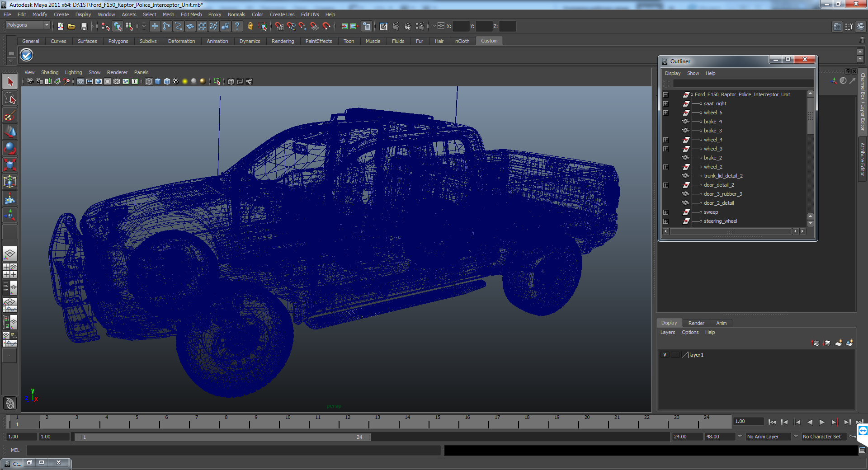Open the No Character Set dropdown arrow
Image resolution: width=868 pixels, height=470 pixels.
(x=796, y=437)
